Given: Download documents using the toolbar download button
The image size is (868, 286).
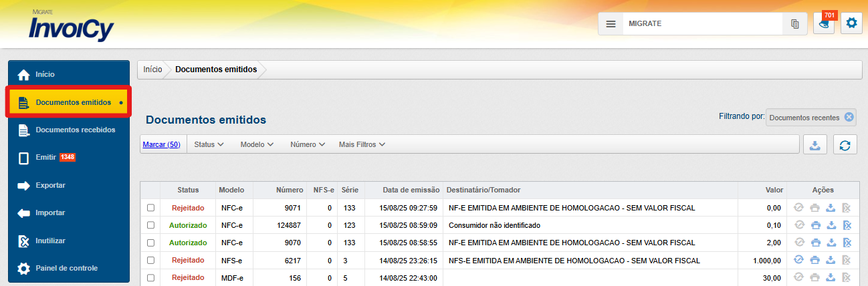Looking at the screenshot, I should coord(815,145).
